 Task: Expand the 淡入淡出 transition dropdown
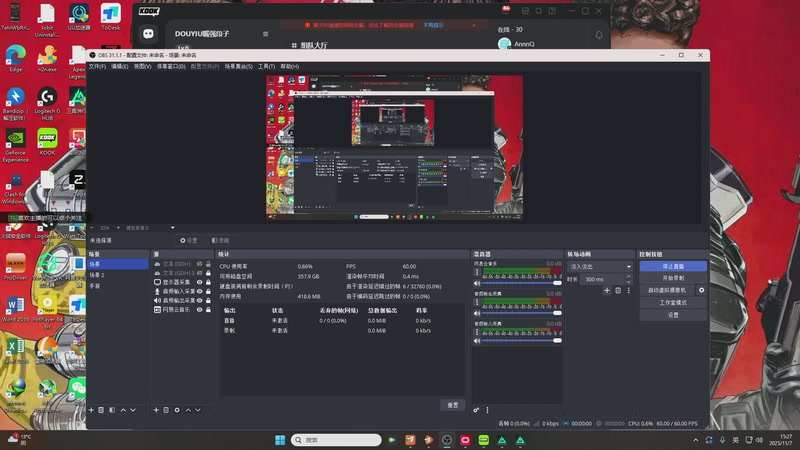click(x=629, y=267)
